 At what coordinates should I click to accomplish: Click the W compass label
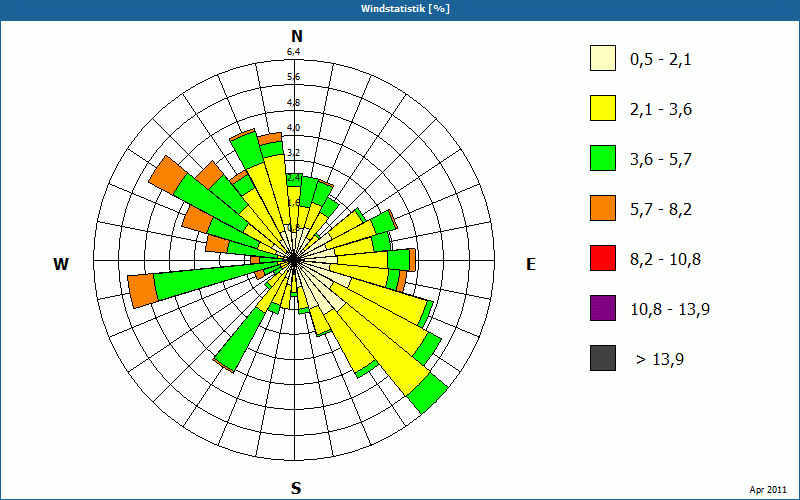coord(61,264)
